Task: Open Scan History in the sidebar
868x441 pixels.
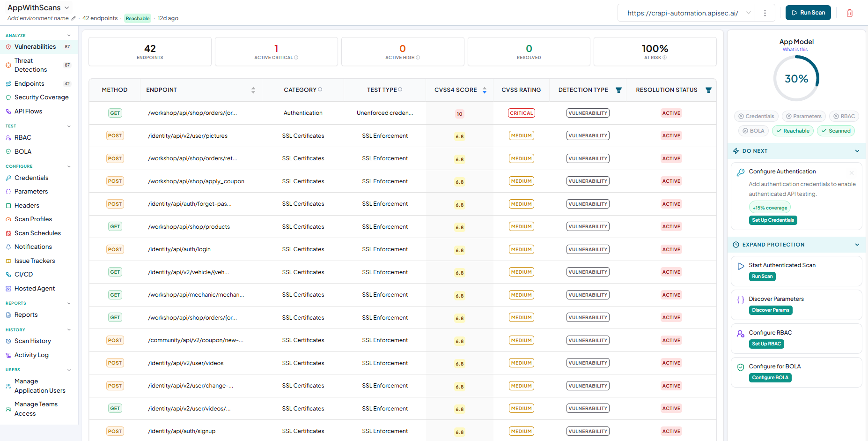Action: tap(33, 341)
